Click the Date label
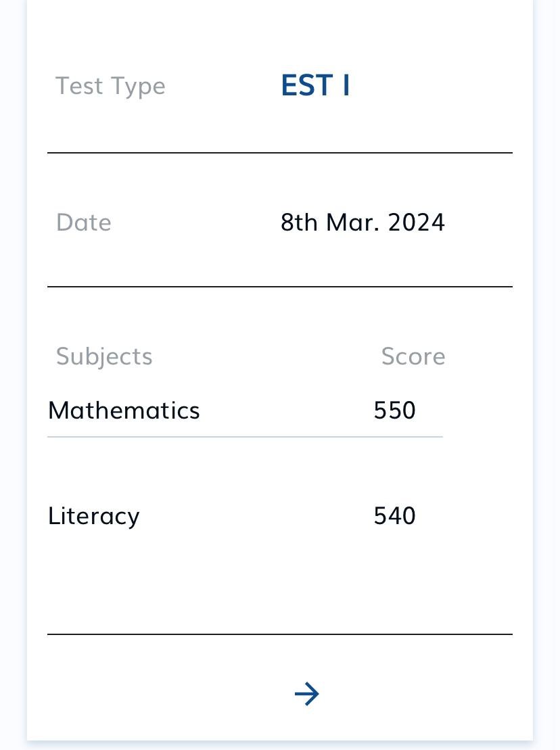 [x=84, y=222]
